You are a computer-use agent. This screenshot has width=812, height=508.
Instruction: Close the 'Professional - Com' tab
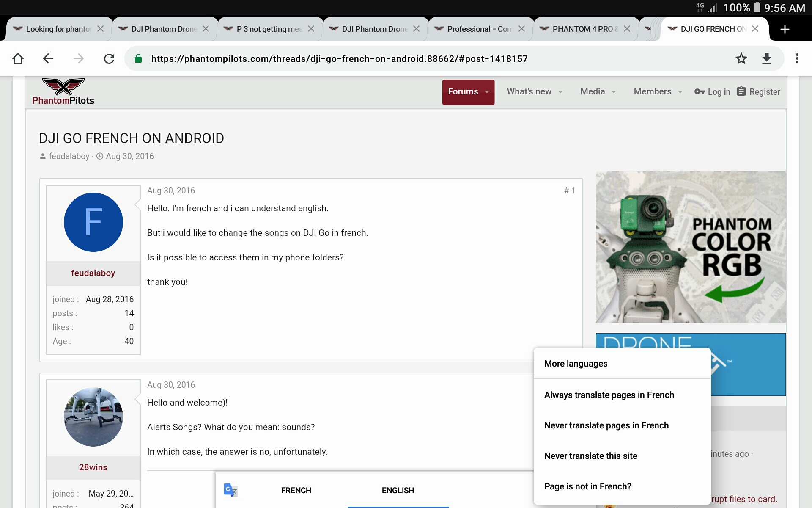click(x=521, y=29)
